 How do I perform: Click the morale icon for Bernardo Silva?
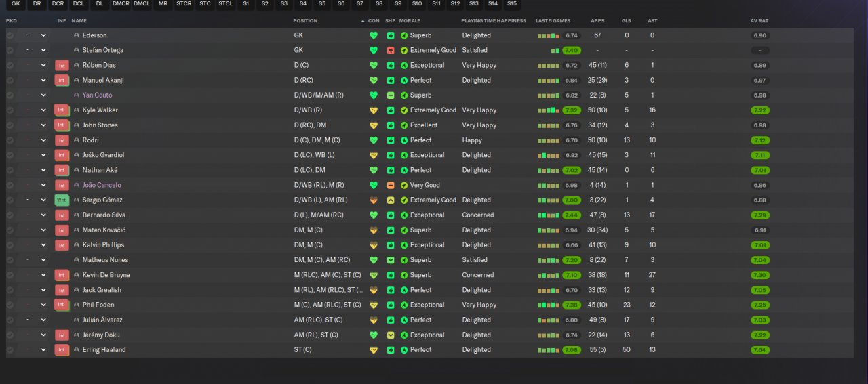pos(404,215)
